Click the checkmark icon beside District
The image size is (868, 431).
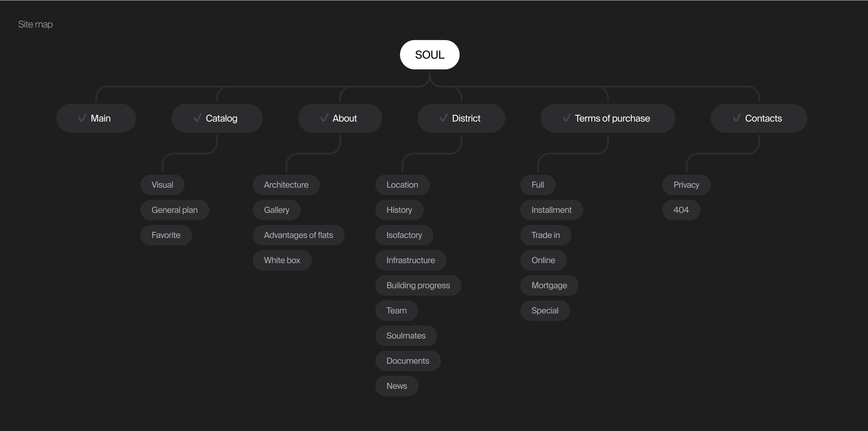pyautogui.click(x=444, y=118)
